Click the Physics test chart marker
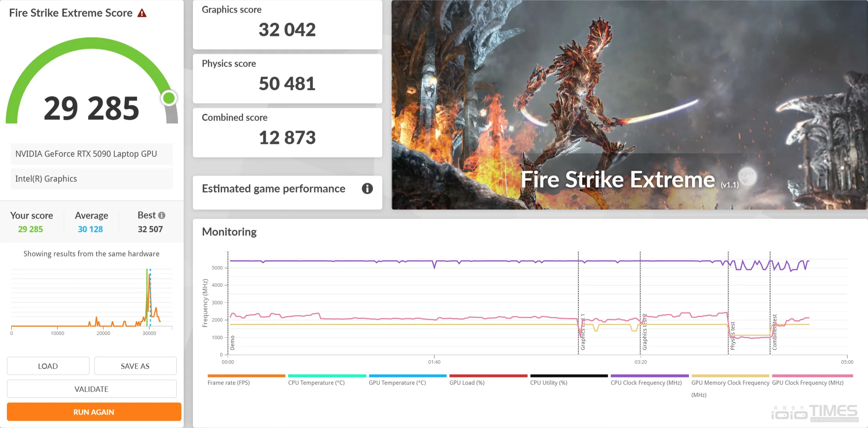The height and width of the screenshot is (428, 868). click(733, 336)
